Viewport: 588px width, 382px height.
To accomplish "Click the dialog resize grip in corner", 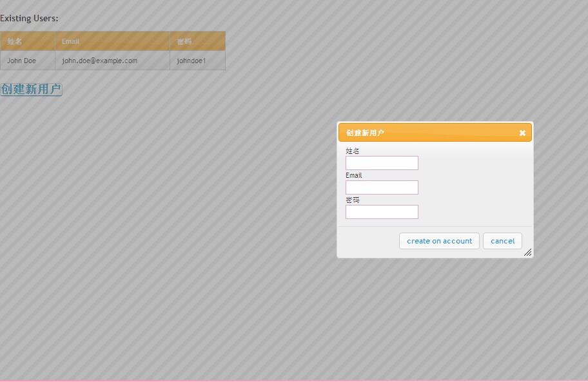I will pyautogui.click(x=527, y=253).
